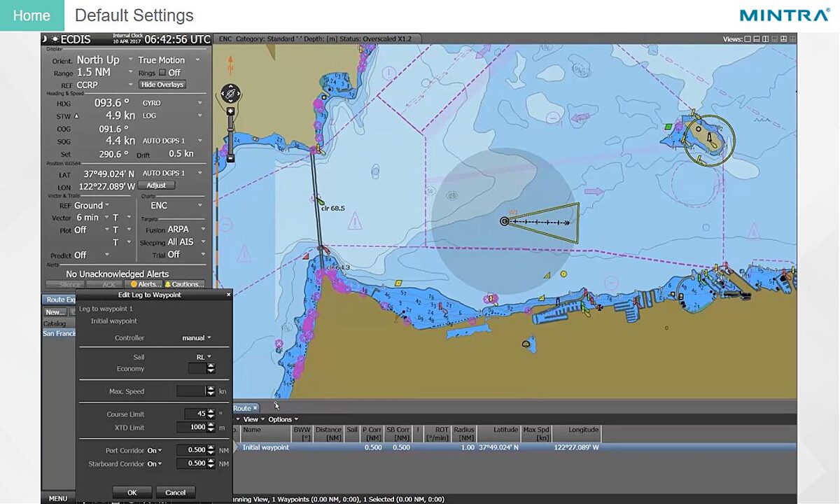Viewport: 840px width, 504px height.
Task: Click the Course Limit stepper arrows
Action: point(211,414)
